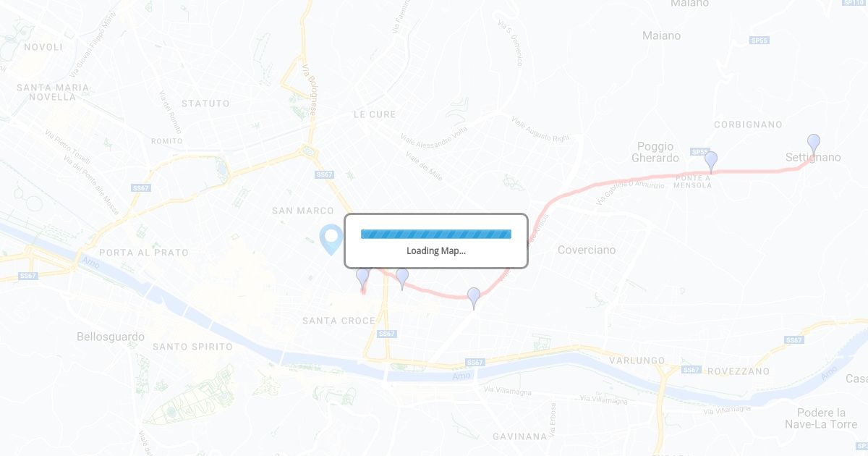Image resolution: width=868 pixels, height=456 pixels.
Task: Click the NOVOLI district label
Action: pos(43,47)
